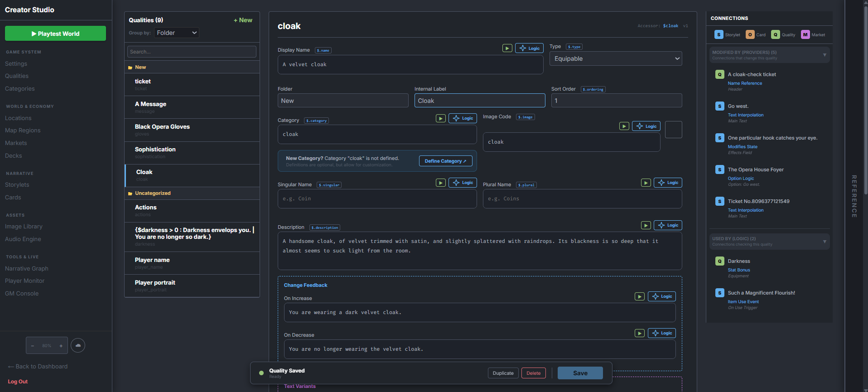Click the cloud icon in bottom sidebar
Viewport: 868px width, 392px height.
point(78,345)
